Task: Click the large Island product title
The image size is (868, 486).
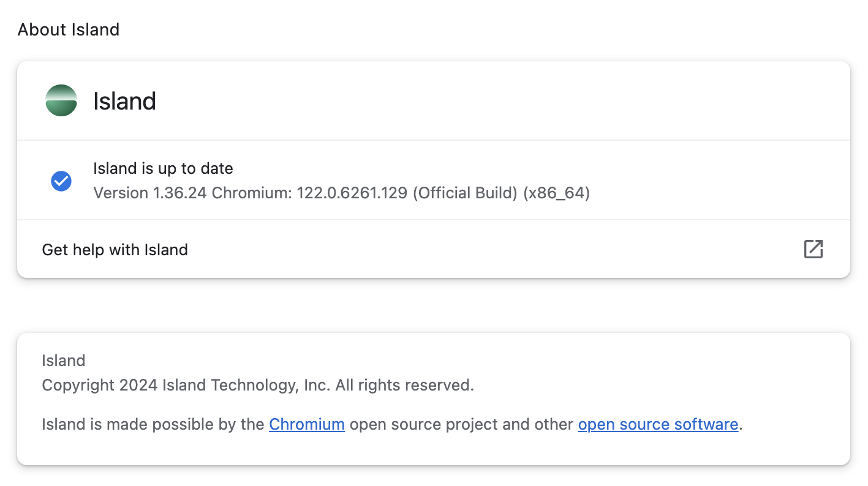Action: pyautogui.click(x=125, y=100)
